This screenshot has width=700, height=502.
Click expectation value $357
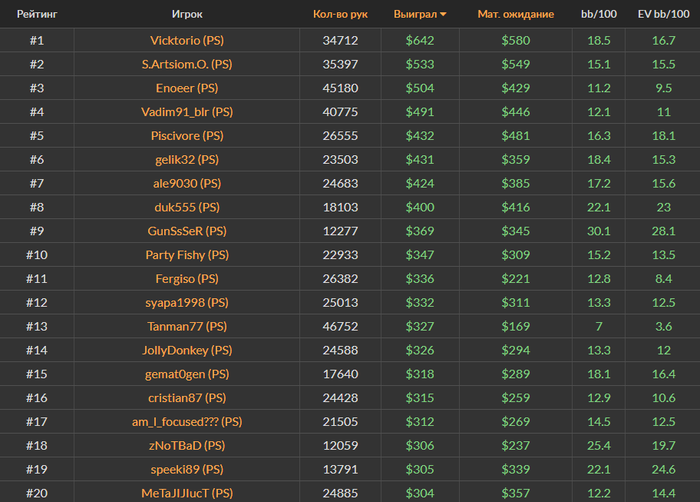[516, 493]
